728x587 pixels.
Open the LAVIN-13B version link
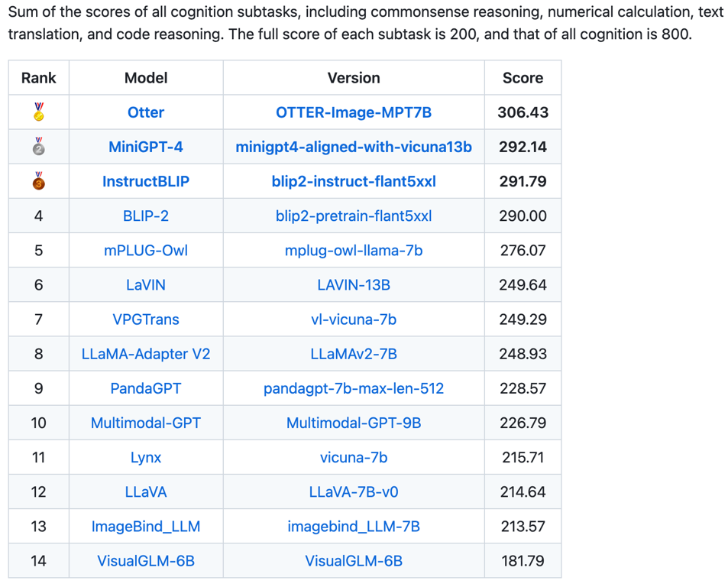[x=354, y=284]
